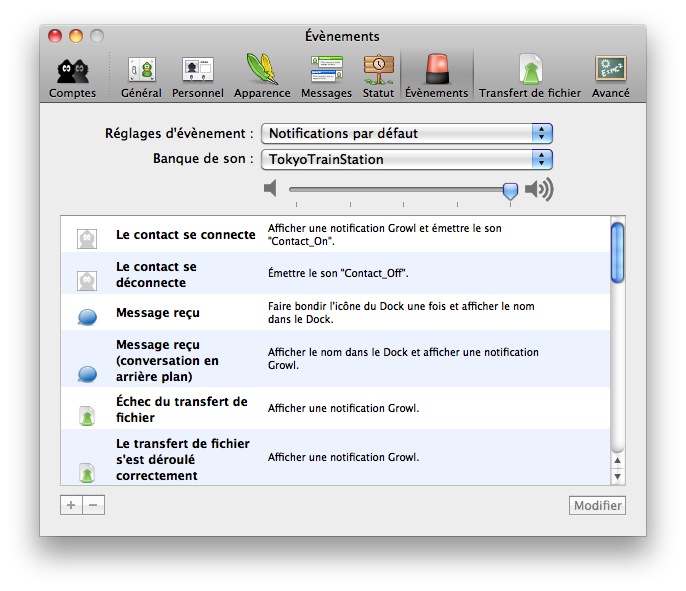Click 'Afficher le nom dans le Dock' description
This screenshot has width=686, height=591.
coord(403,358)
